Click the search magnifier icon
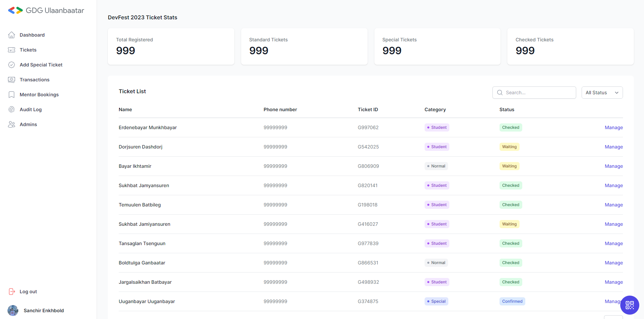The height and width of the screenshot is (319, 644). coord(500,93)
